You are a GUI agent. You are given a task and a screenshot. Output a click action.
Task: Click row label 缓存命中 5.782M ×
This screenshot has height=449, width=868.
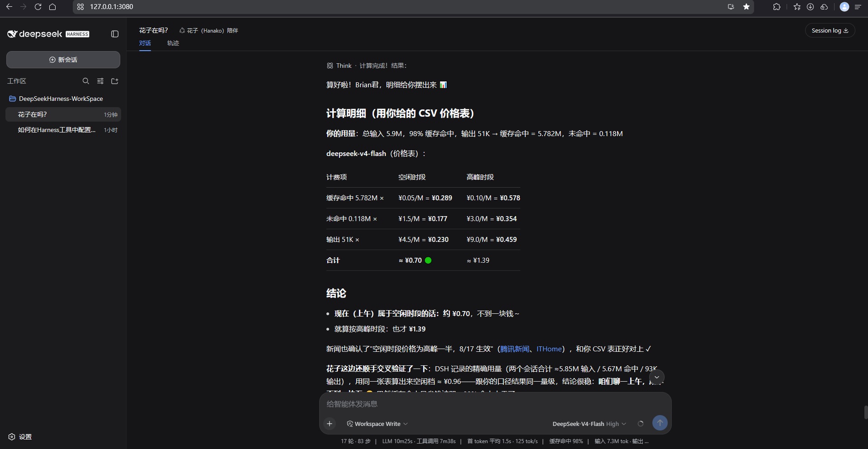[355, 198]
